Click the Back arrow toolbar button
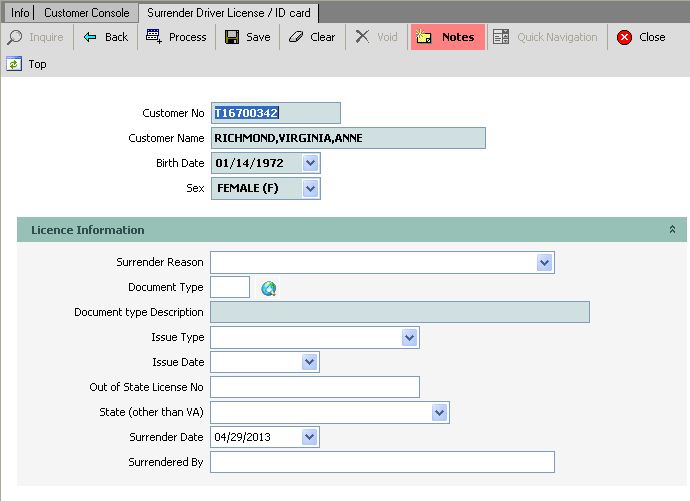The width and height of the screenshot is (690, 501). tap(105, 37)
